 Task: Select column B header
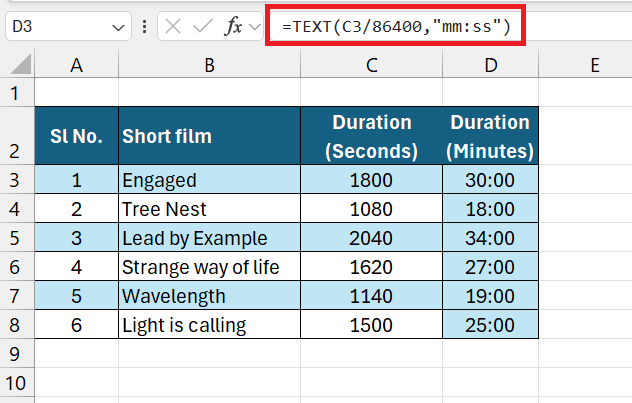click(210, 64)
